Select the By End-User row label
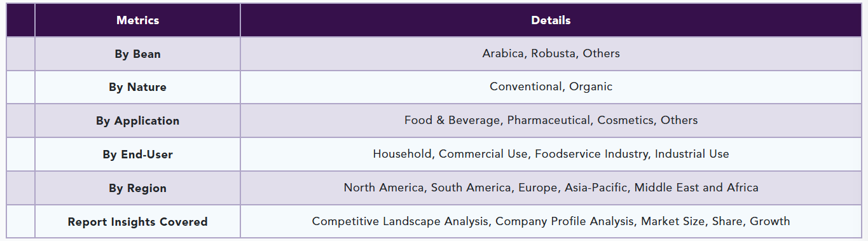 pyautogui.click(x=137, y=155)
